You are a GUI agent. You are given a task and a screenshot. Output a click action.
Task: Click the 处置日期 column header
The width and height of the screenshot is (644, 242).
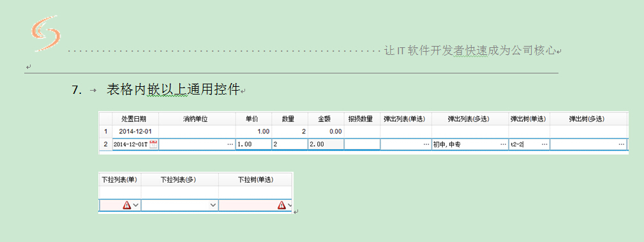click(135, 119)
